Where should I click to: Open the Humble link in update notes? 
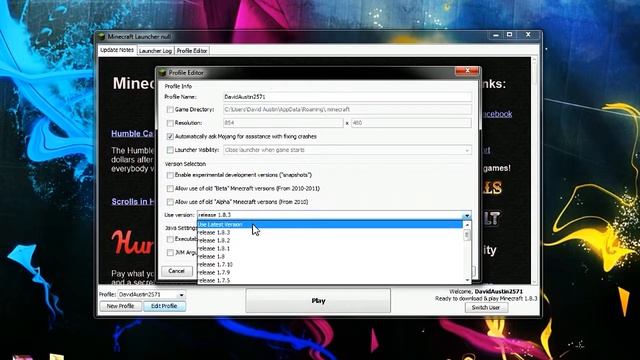pos(133,133)
